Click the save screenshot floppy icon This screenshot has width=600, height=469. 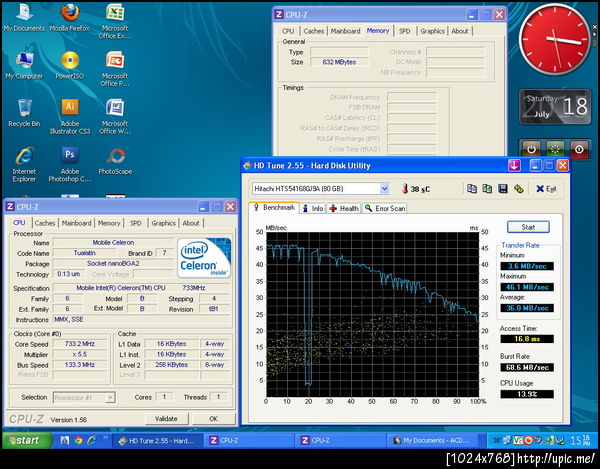point(502,188)
